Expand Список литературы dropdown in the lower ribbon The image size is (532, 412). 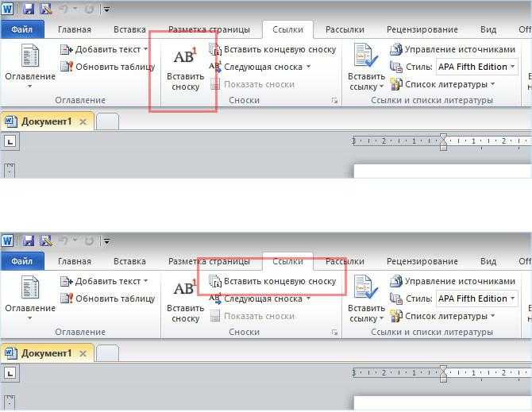tap(492, 316)
